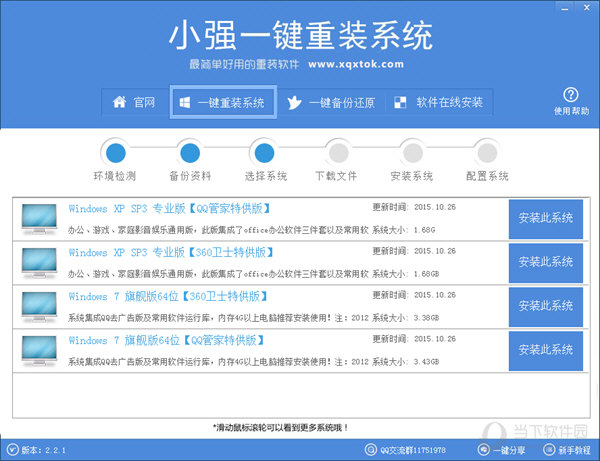
Task: Click the 选择系统 step circle
Action: [264, 153]
